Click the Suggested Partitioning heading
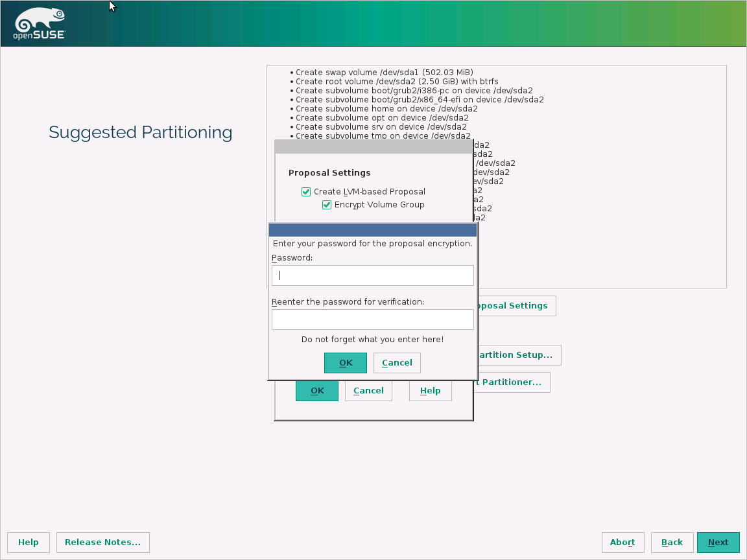The image size is (747, 560). 140,132
